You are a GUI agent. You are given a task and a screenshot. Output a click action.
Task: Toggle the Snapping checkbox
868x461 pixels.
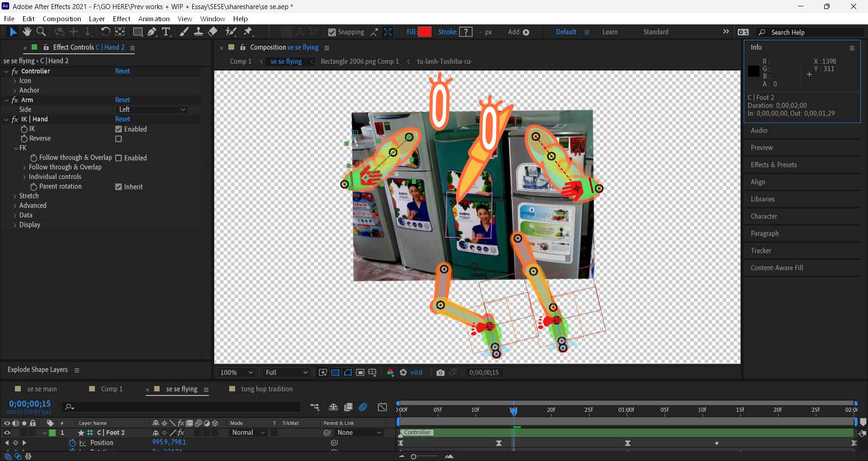point(332,32)
